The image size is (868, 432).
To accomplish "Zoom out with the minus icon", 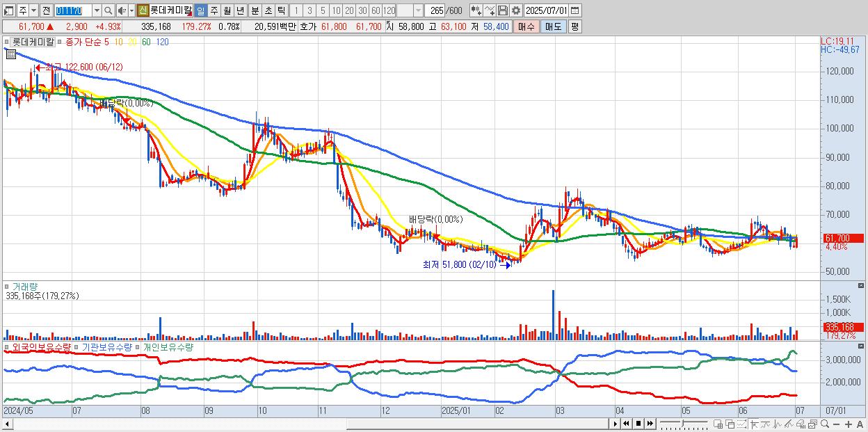I will click(837, 424).
